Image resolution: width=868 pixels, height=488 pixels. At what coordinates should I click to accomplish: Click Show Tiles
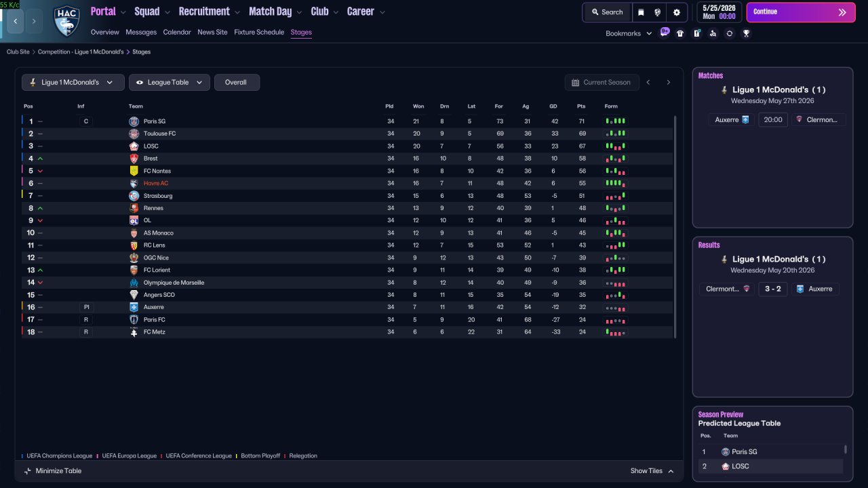click(652, 471)
